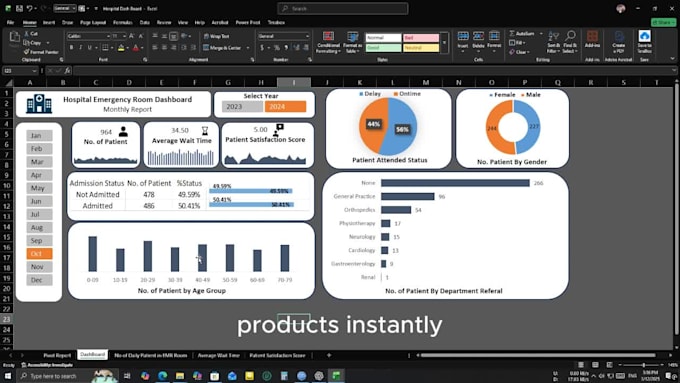Open the font name dropdown
680x383 pixels.
coord(108,36)
